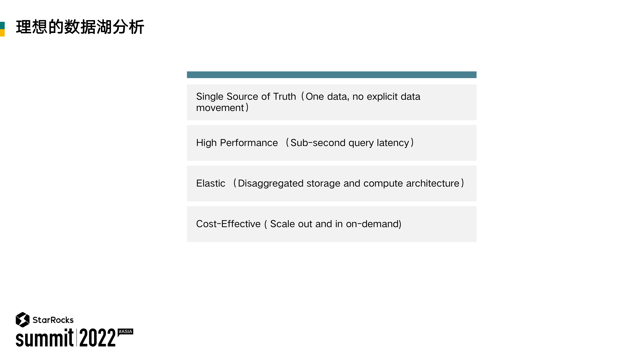
Task: Click the StarRocks hexagon logo icon
Action: coord(22,320)
